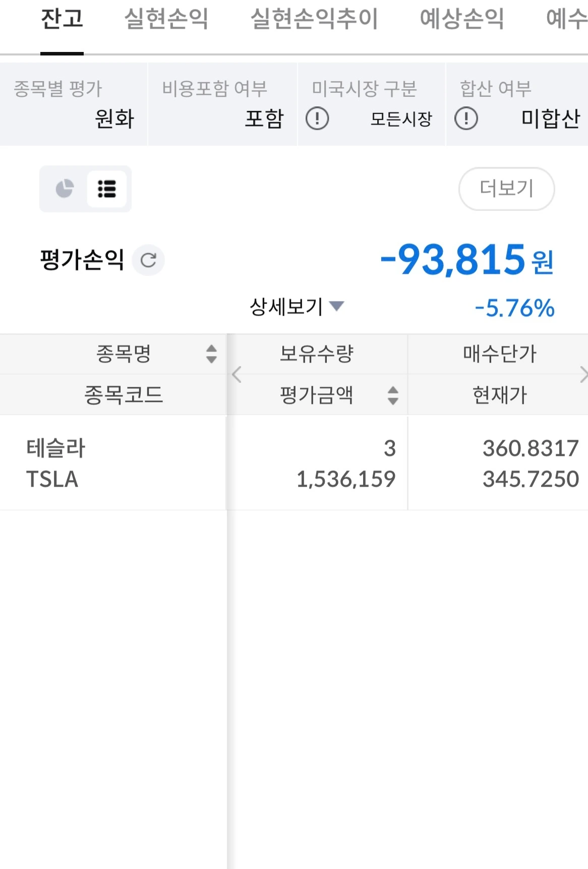Switch to list view

click(x=106, y=189)
